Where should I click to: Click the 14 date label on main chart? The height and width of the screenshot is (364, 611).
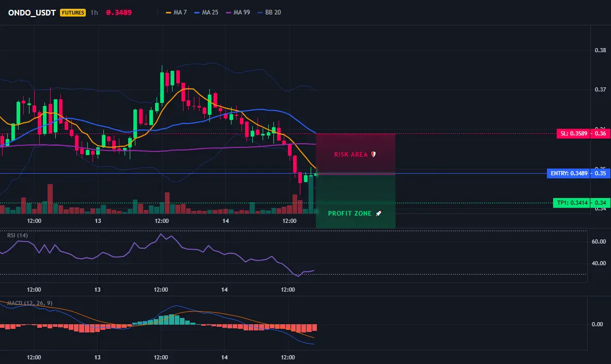[225, 221]
